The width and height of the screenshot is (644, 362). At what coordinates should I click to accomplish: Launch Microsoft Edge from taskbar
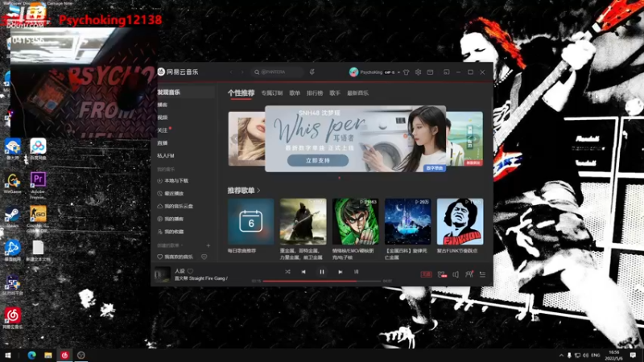click(x=31, y=355)
